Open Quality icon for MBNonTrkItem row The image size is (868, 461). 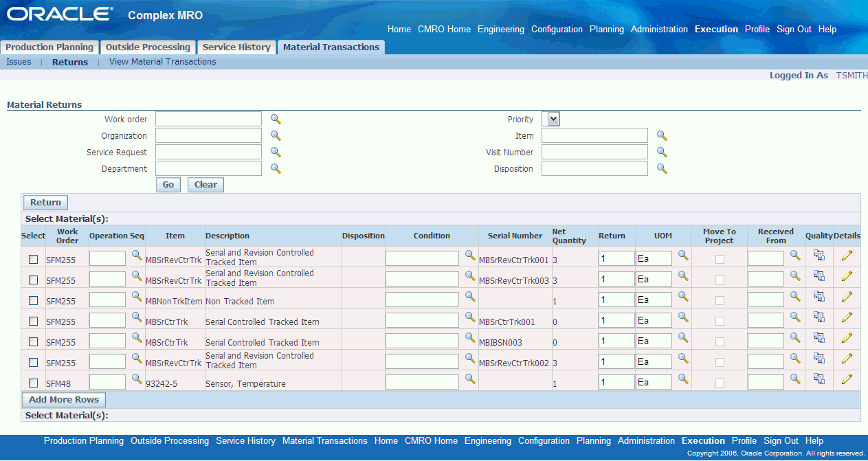(x=819, y=296)
